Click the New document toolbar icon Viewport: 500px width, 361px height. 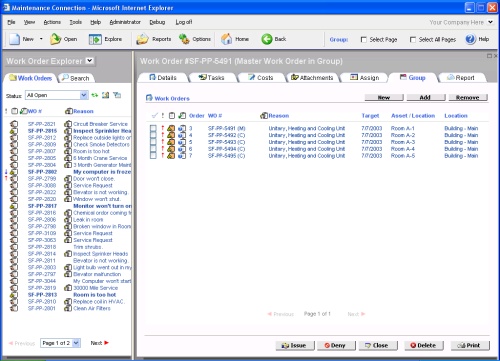point(15,39)
